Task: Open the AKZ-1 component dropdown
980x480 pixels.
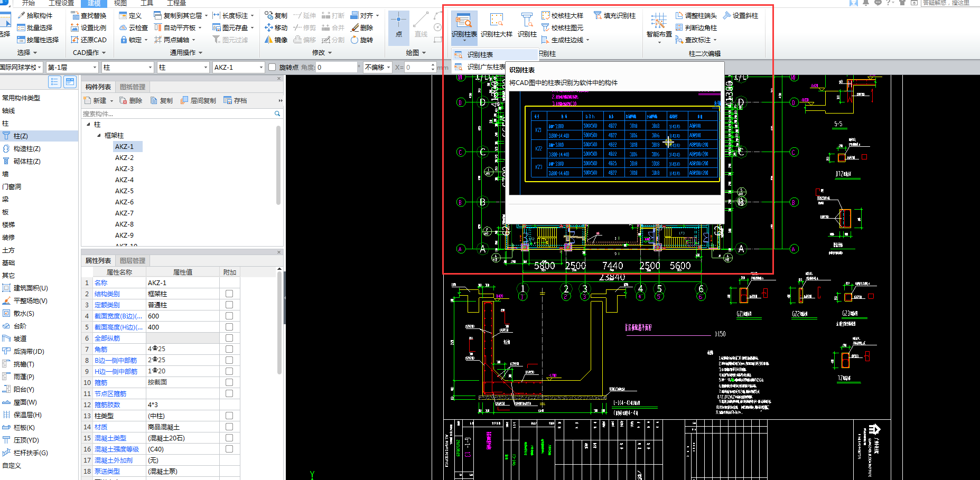Action: click(238, 67)
